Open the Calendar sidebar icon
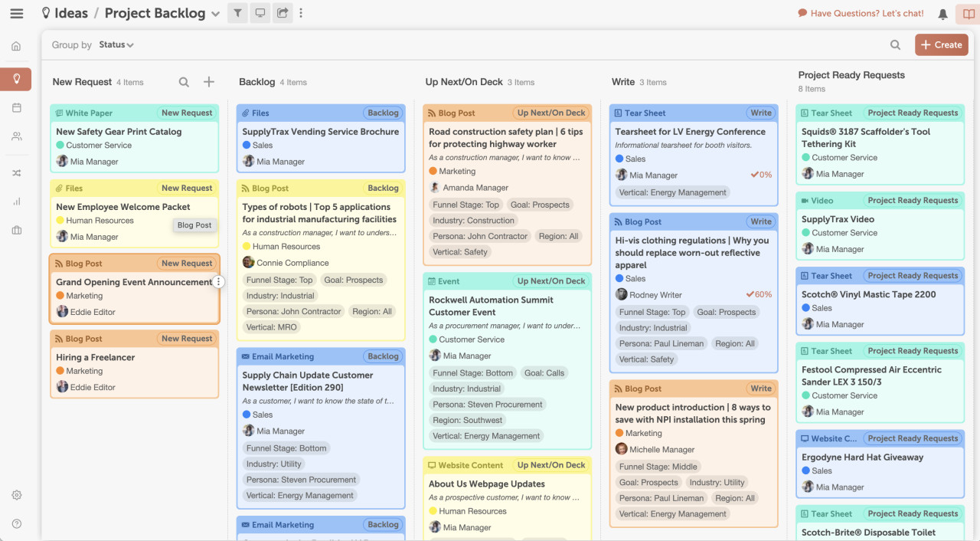Screen dimensions: 980x541 (x=16, y=108)
